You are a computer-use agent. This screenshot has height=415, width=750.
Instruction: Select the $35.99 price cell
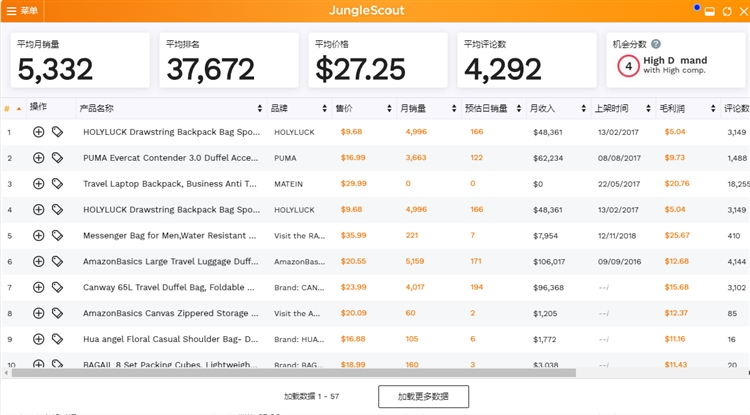[x=353, y=235]
